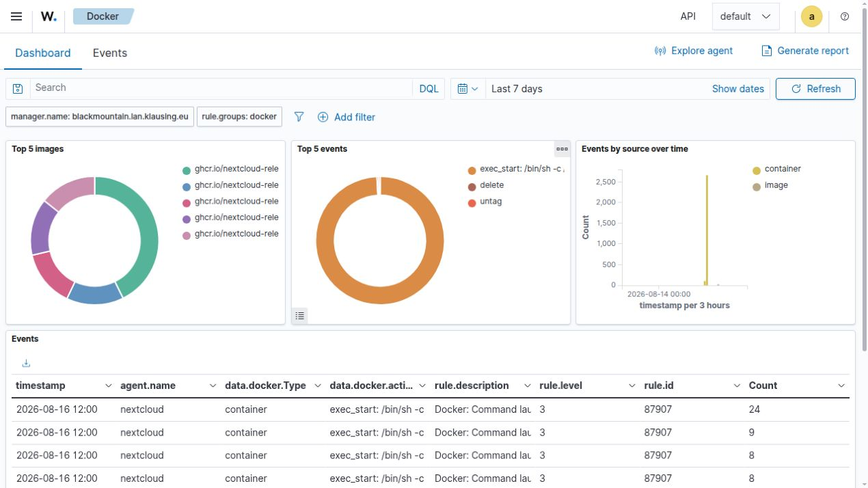Viewport: 868px width, 488px height.
Task: Expand timestamp column sort menu
Action: [109, 386]
